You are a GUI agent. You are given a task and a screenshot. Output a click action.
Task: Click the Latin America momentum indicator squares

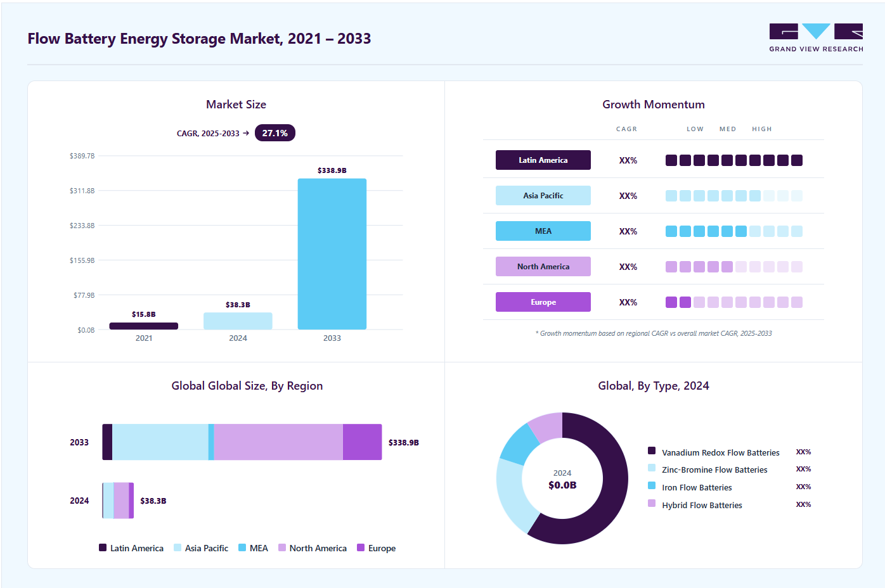(x=734, y=160)
